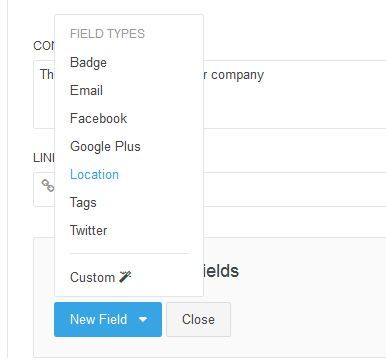Click the FIELD TYPES menu header
This screenshot has width=386, height=364.
(x=107, y=34)
